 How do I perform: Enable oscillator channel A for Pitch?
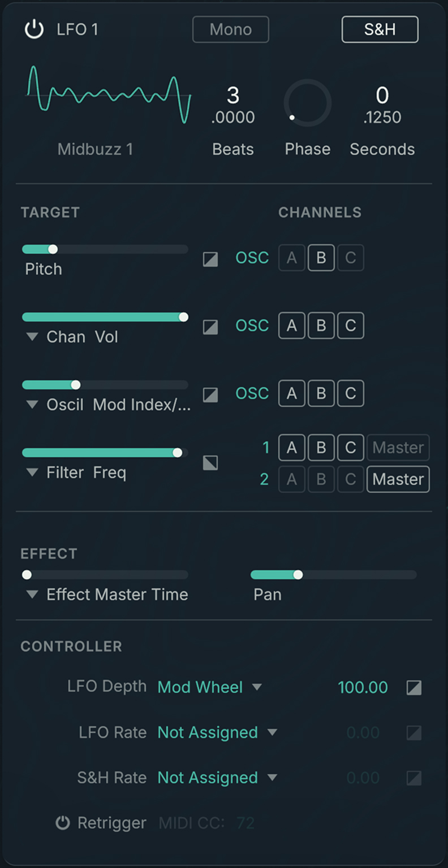(292, 258)
